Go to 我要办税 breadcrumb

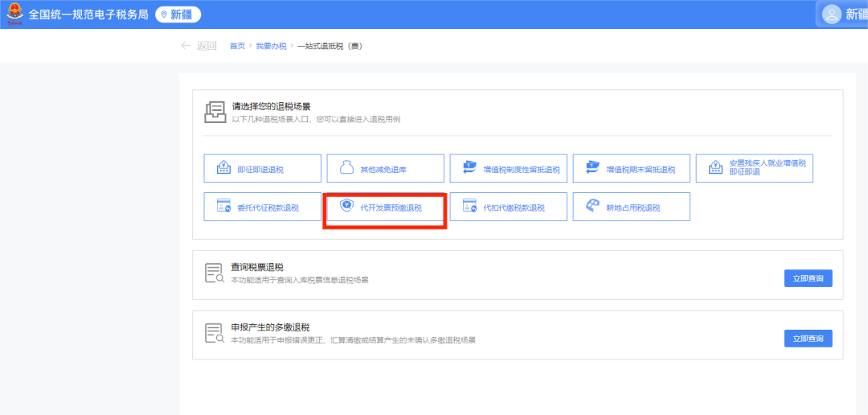pyautogui.click(x=272, y=47)
